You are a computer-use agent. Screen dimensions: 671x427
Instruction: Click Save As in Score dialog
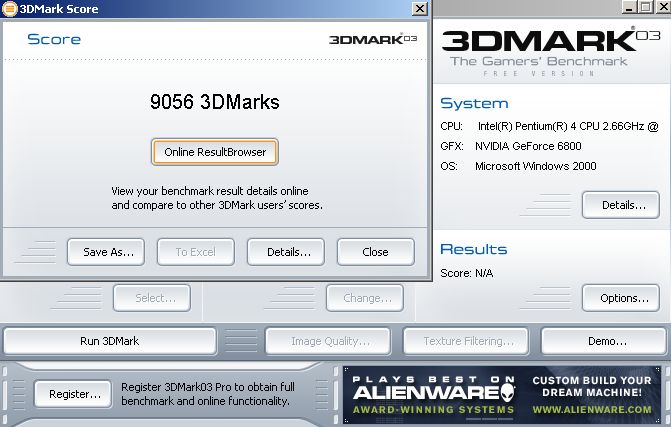[x=106, y=252]
